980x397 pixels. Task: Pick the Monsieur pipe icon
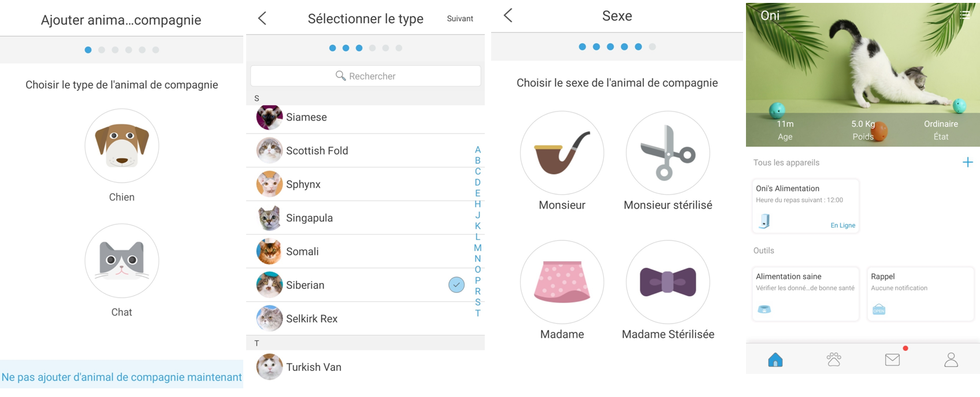[562, 153]
